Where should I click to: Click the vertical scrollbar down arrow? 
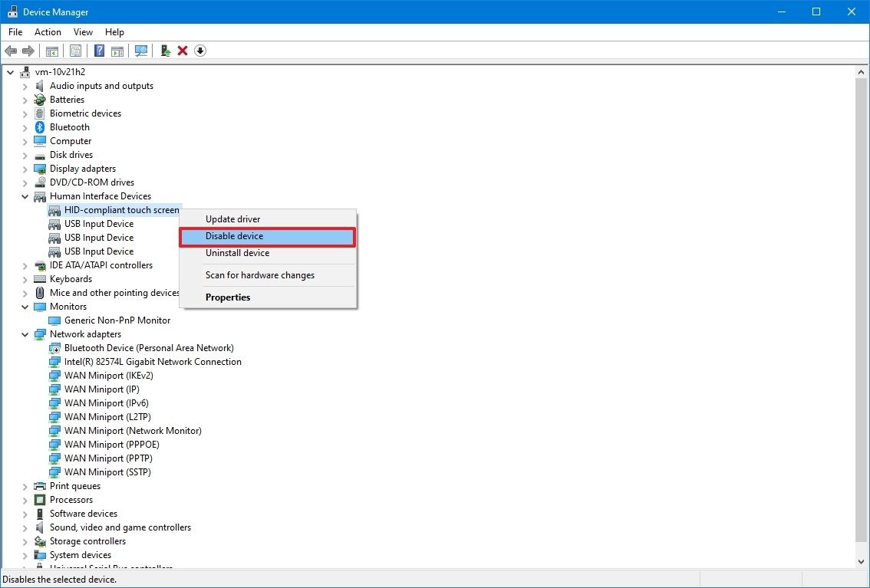pyautogui.click(x=861, y=562)
